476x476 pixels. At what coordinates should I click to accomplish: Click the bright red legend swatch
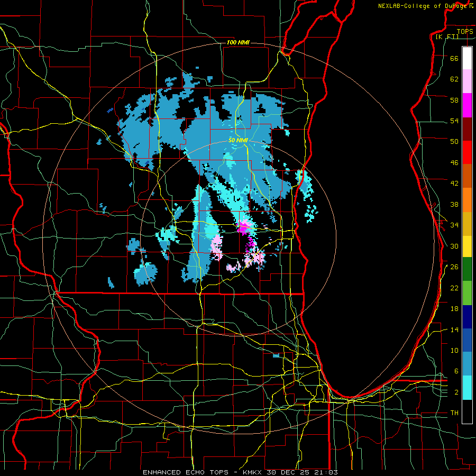(x=467, y=152)
